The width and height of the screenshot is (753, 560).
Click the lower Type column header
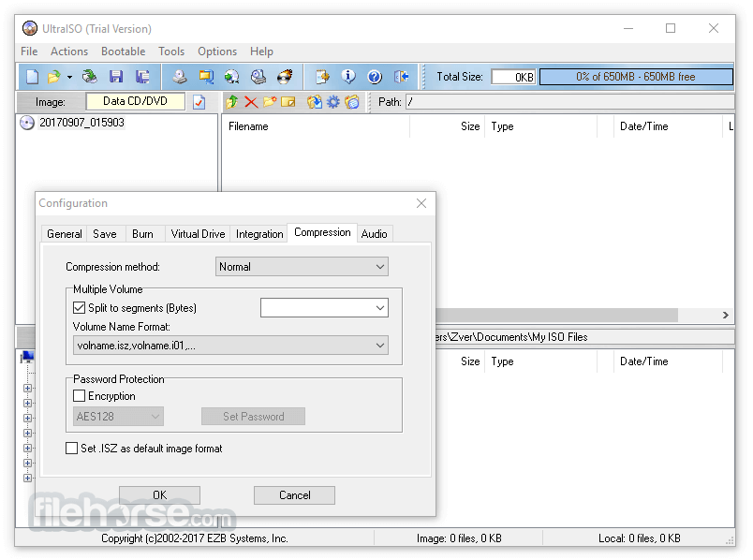(540, 361)
